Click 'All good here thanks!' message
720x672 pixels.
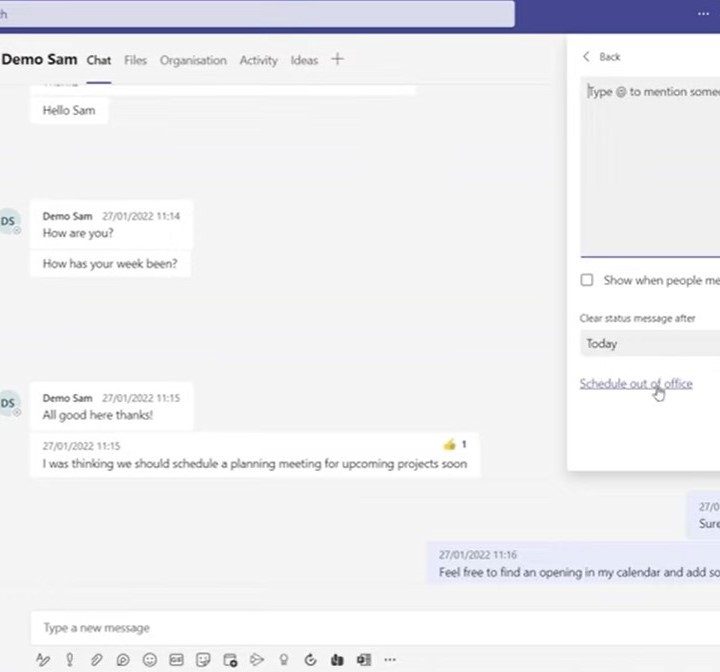[98, 415]
